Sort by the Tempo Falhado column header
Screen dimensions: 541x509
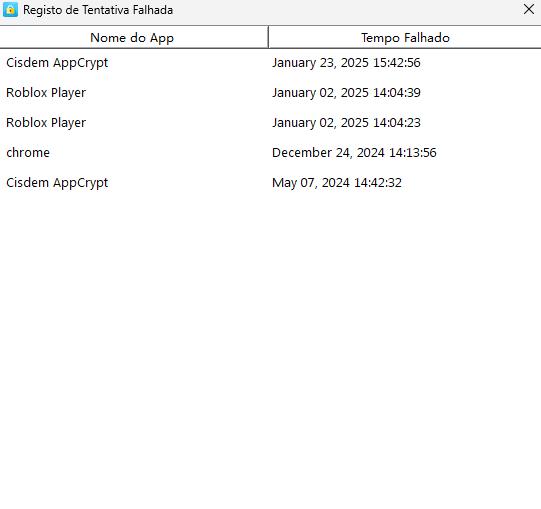tap(405, 37)
